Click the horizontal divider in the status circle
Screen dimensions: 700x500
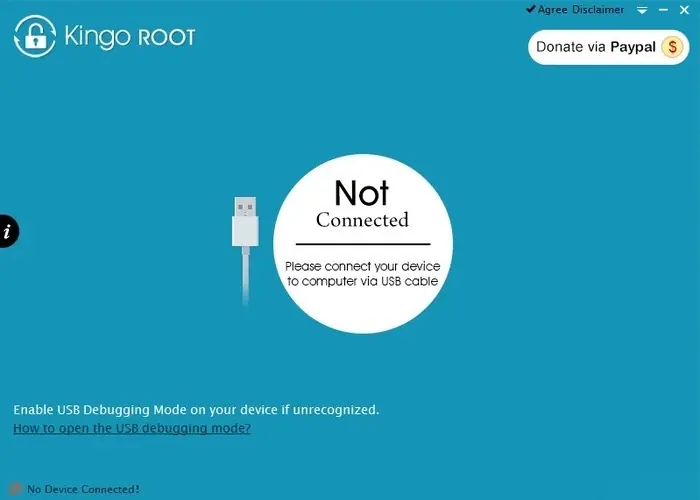pos(363,244)
